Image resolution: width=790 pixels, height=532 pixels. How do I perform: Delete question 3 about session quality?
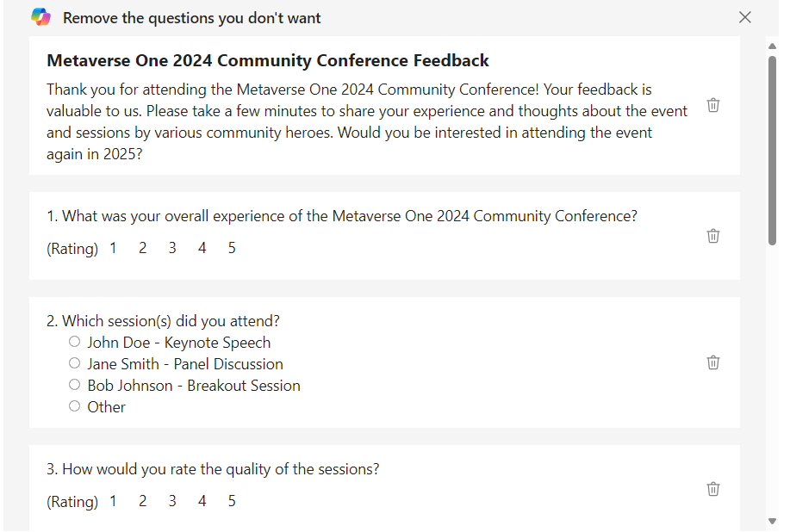(x=713, y=489)
